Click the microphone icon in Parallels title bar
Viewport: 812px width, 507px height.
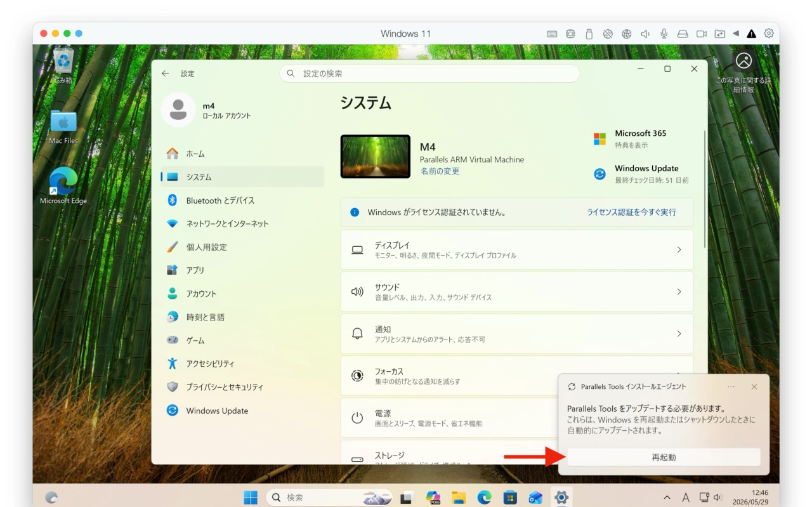[664, 34]
